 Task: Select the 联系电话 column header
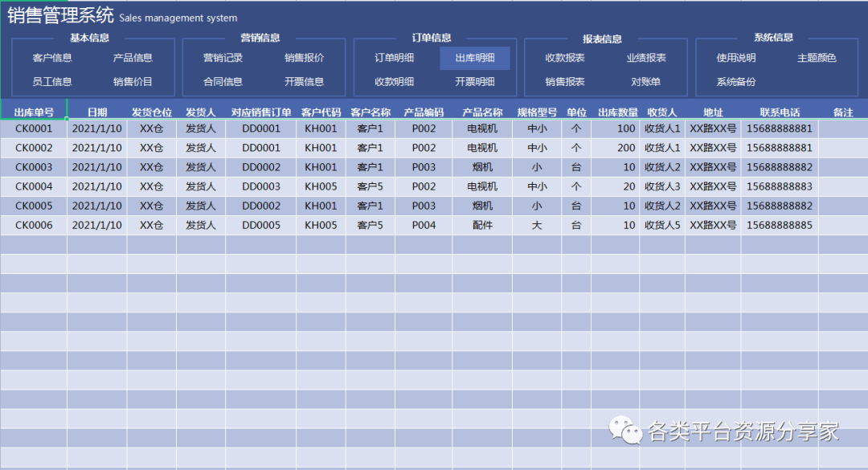click(780, 112)
